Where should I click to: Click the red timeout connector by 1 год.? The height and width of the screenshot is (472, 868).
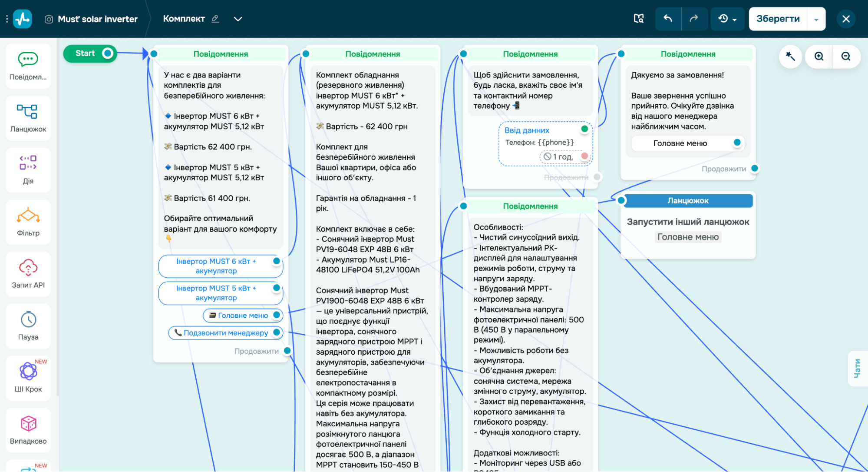coord(584,156)
